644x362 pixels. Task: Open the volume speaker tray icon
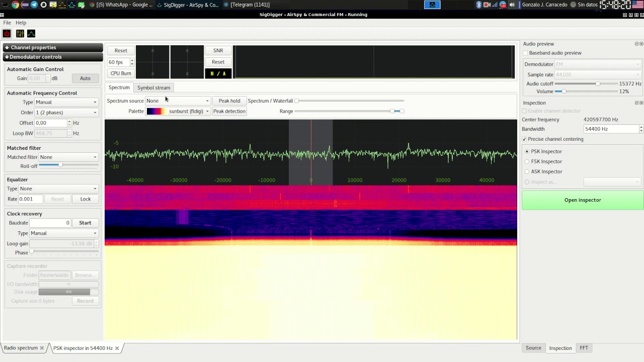(512, 5)
